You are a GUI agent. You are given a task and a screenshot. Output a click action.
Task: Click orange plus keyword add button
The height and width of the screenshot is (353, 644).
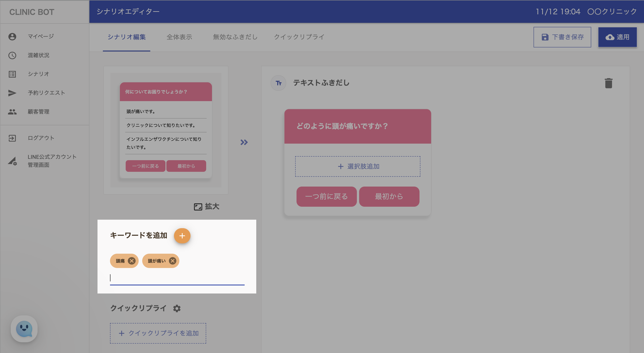point(182,236)
